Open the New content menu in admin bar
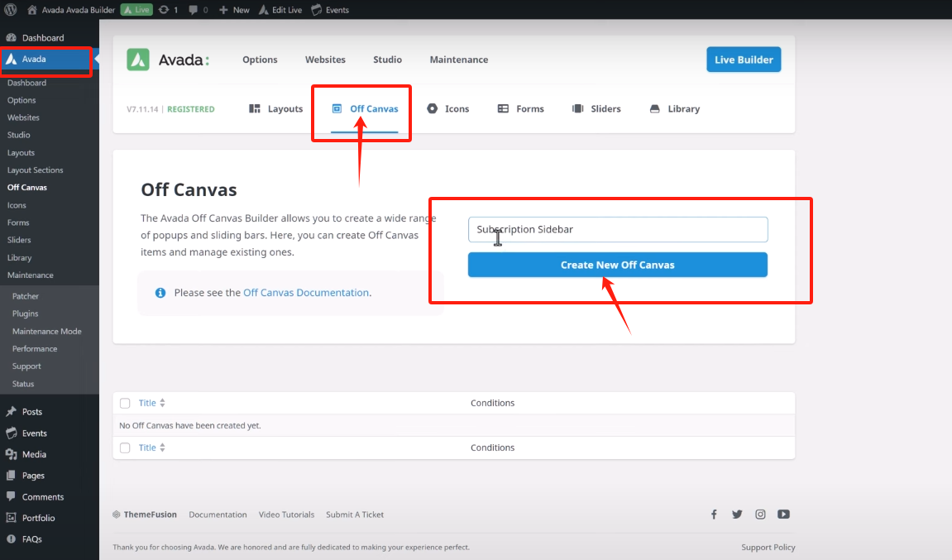Image resolution: width=952 pixels, height=560 pixels. pyautogui.click(x=235, y=10)
